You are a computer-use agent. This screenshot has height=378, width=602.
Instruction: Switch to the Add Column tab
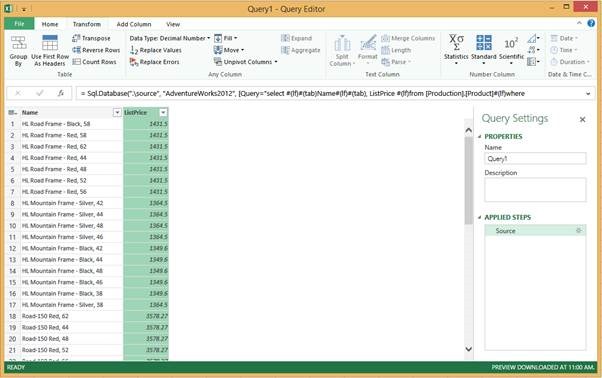point(134,24)
